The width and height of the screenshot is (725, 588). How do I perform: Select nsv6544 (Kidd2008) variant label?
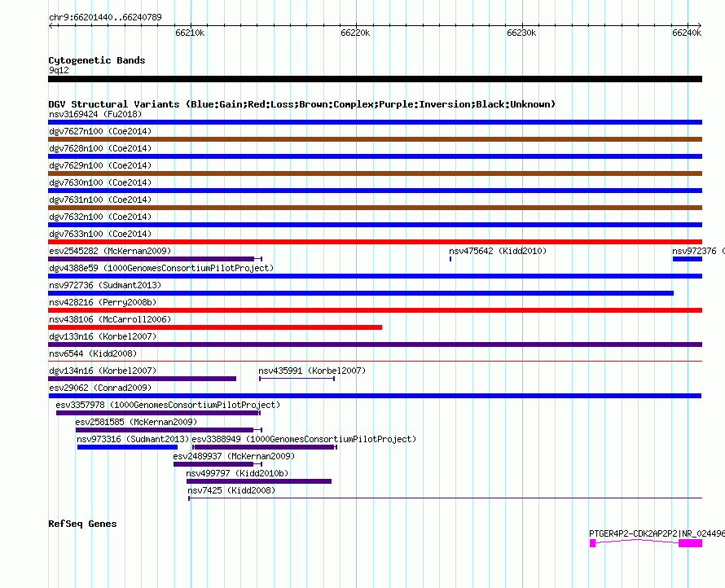click(x=93, y=353)
